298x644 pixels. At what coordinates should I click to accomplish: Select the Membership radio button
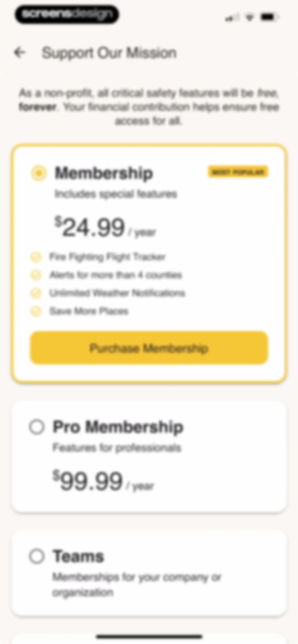point(38,173)
